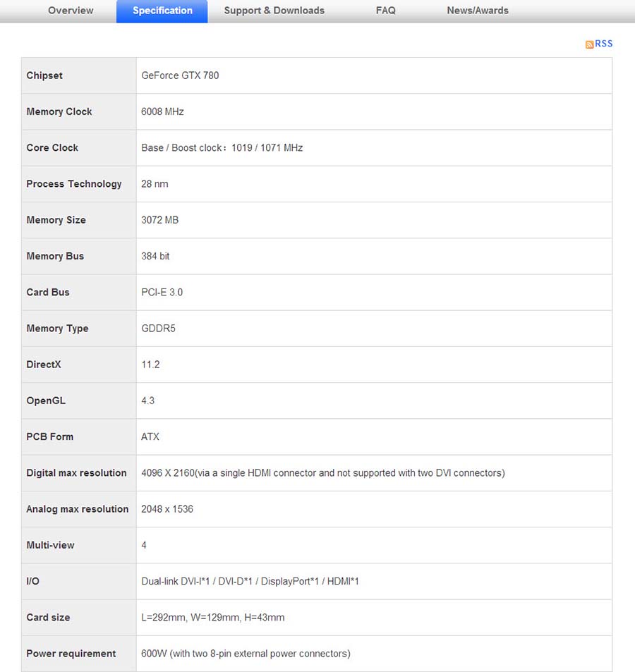
Task: Click the Core Clock row label
Action: coord(52,147)
